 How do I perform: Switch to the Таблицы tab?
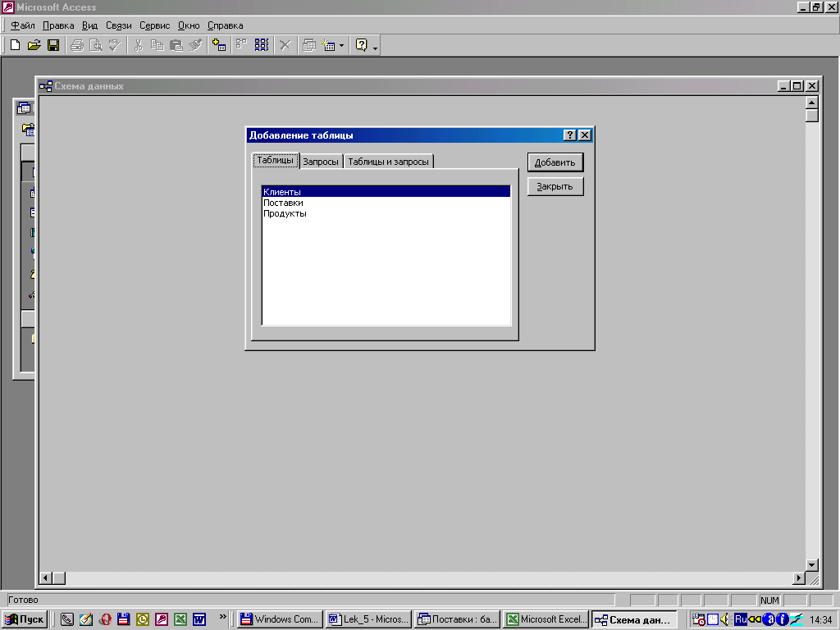tap(276, 160)
